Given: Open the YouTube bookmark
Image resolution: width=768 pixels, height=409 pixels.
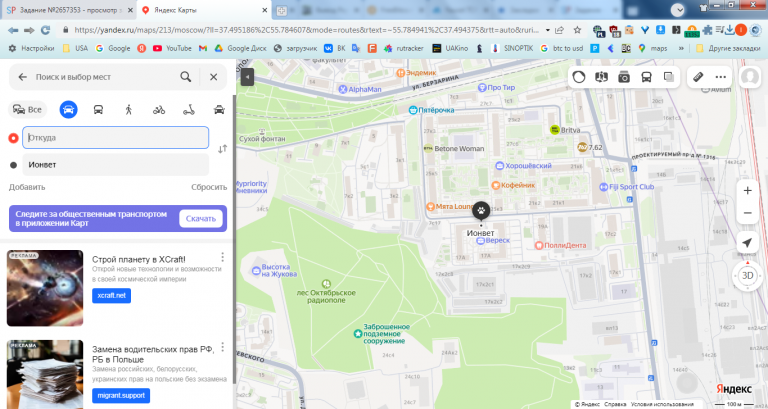Looking at the screenshot, I should pyautogui.click(x=172, y=48).
